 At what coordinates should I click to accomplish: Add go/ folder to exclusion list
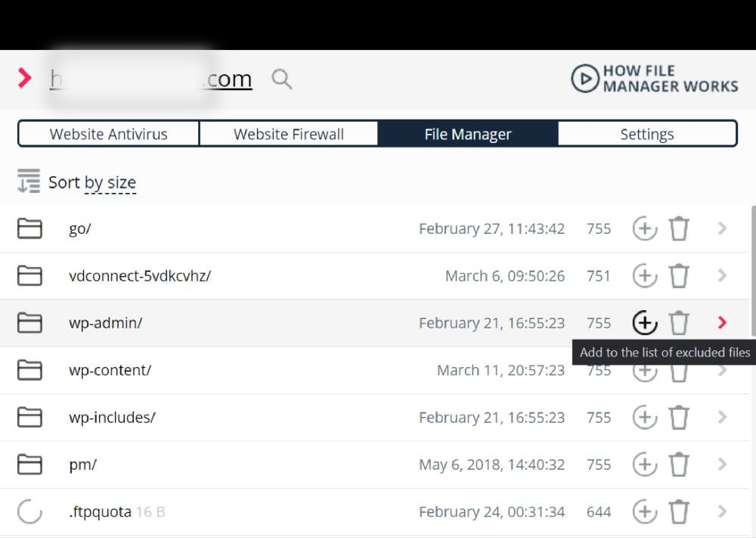tap(644, 229)
